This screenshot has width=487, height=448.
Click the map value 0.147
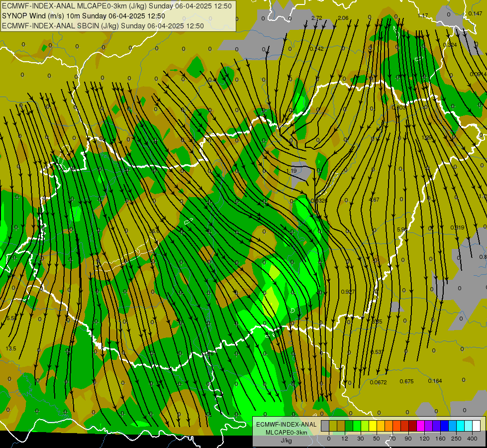click(x=475, y=13)
